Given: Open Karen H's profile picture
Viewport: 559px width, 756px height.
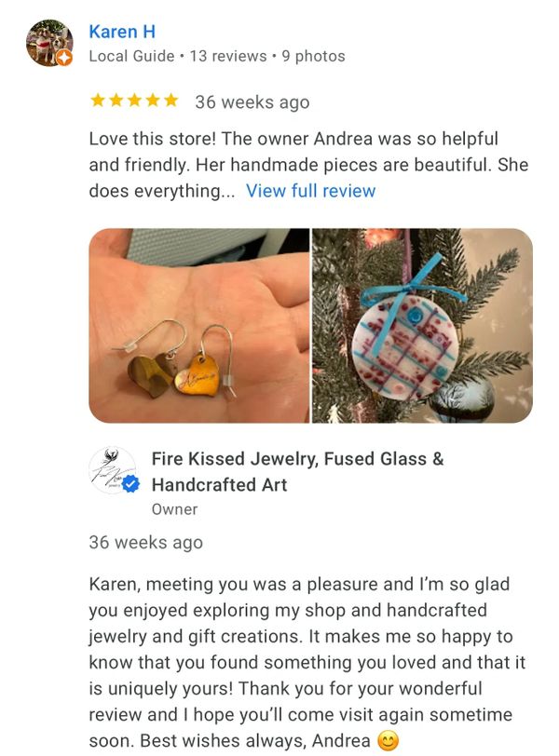Looking at the screenshot, I should pos(49,43).
